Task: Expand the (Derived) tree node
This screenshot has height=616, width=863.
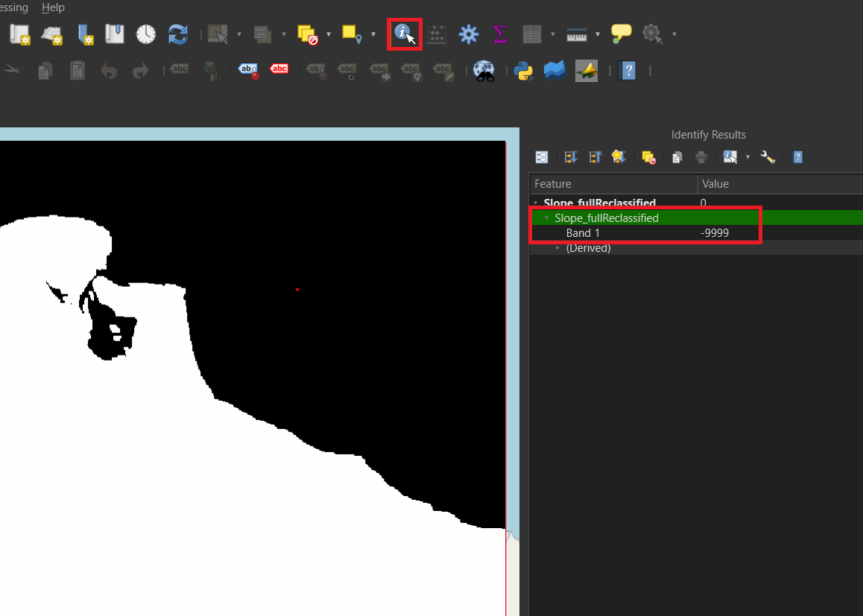Action: pyautogui.click(x=557, y=248)
